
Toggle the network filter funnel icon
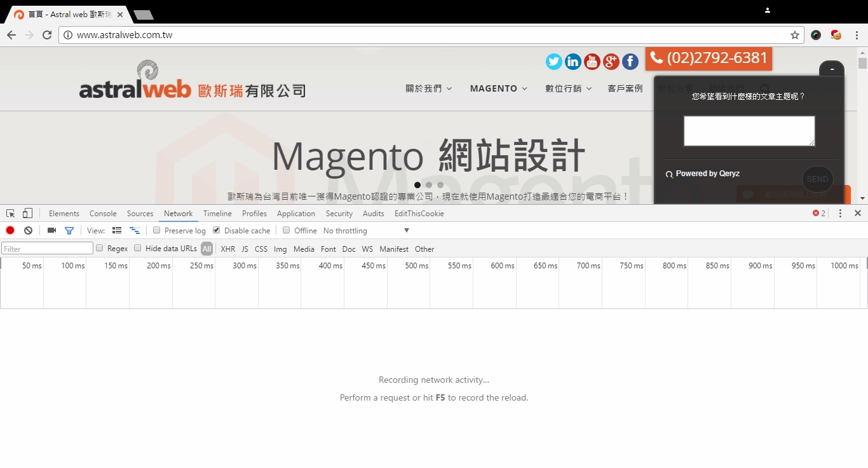point(69,230)
